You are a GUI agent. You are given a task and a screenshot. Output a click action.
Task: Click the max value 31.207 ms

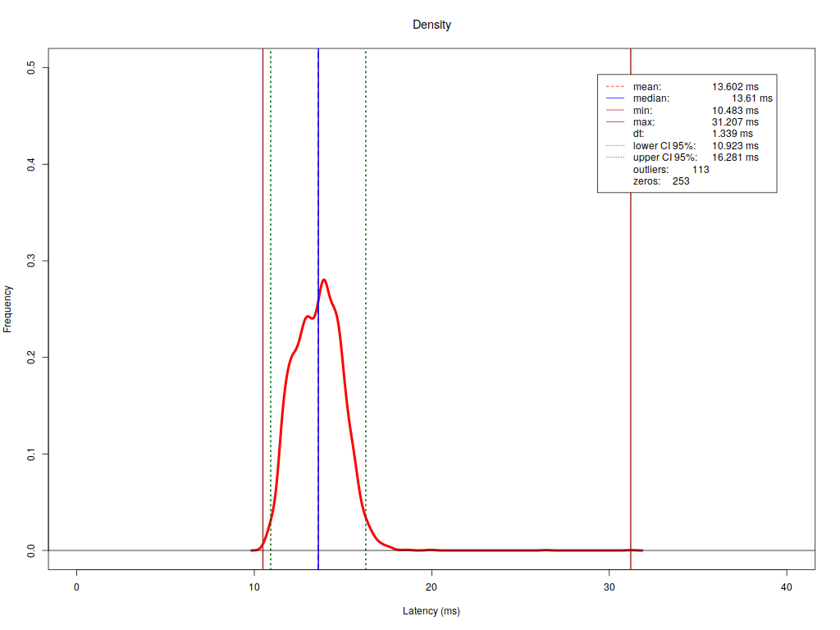click(x=735, y=122)
